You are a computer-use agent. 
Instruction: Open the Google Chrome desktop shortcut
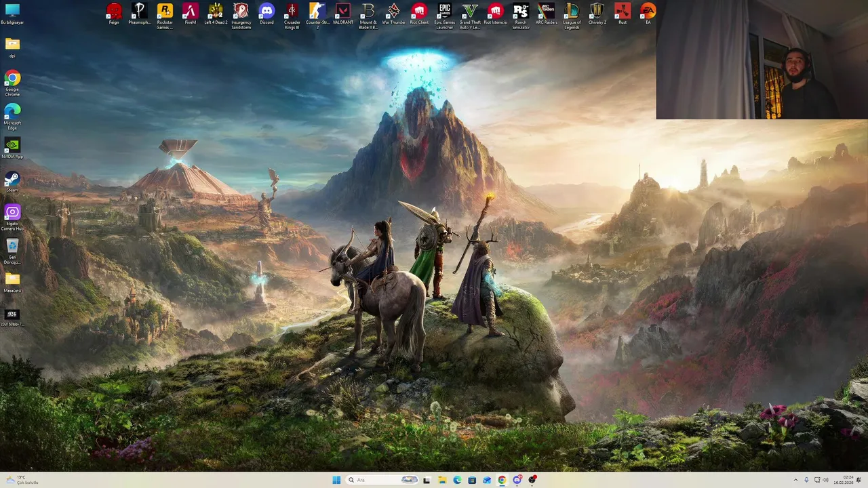point(12,83)
